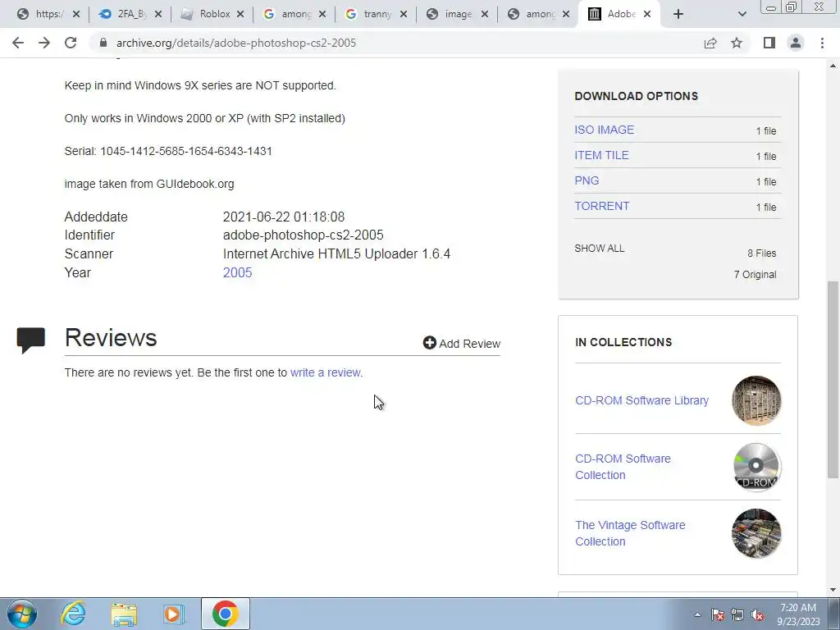The image size is (840, 630).
Task: Click the Reviews speech bubble icon
Action: pyautogui.click(x=30, y=340)
